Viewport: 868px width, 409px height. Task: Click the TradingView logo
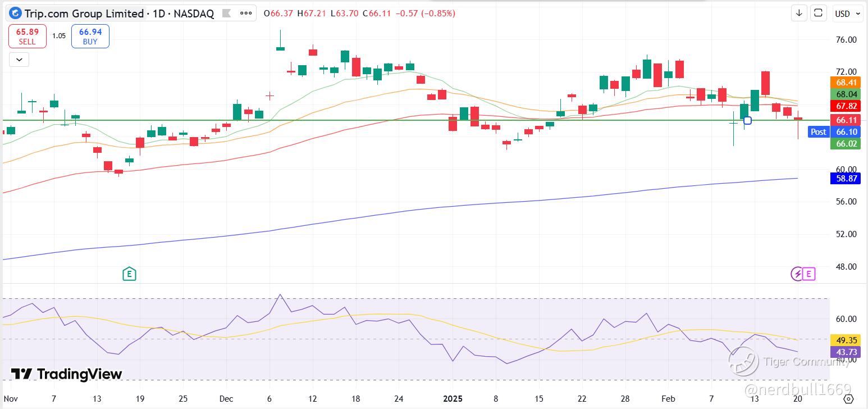pos(67,374)
